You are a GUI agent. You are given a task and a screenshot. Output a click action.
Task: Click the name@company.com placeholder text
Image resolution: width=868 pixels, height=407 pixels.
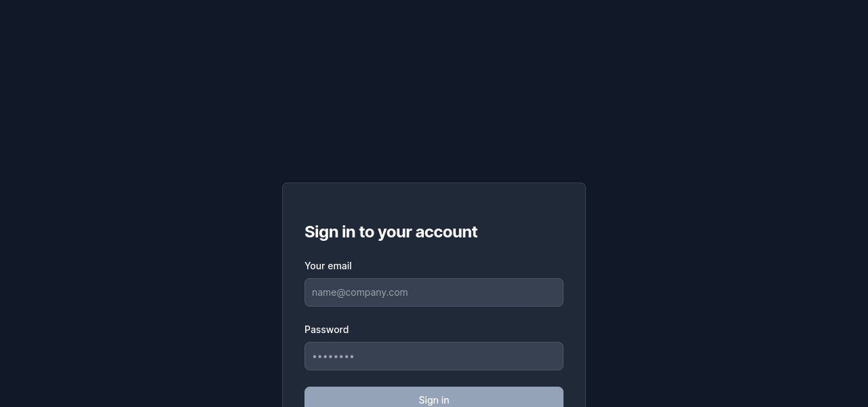[360, 292]
